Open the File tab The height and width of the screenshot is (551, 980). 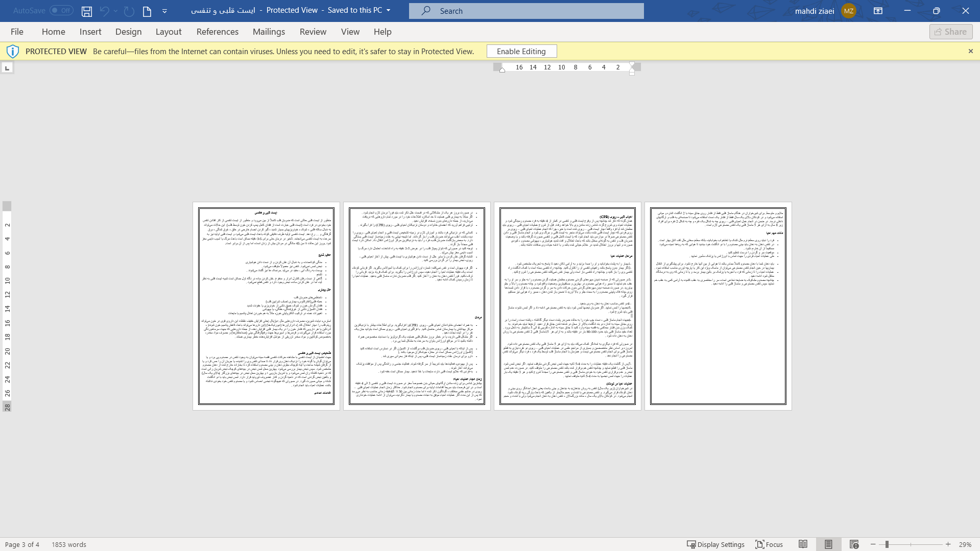tap(17, 32)
